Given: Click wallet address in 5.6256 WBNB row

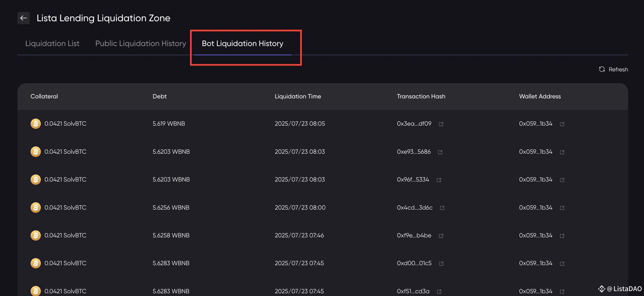Looking at the screenshot, I should click(x=536, y=207).
